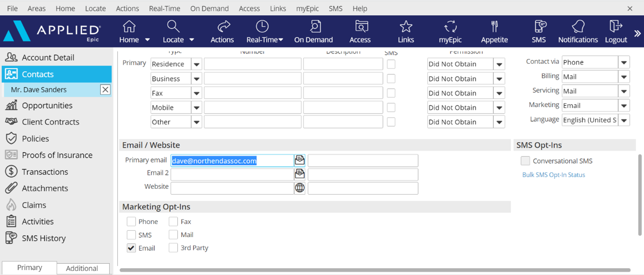644x275 pixels.
Task: Open the Website globe icon
Action: click(299, 188)
